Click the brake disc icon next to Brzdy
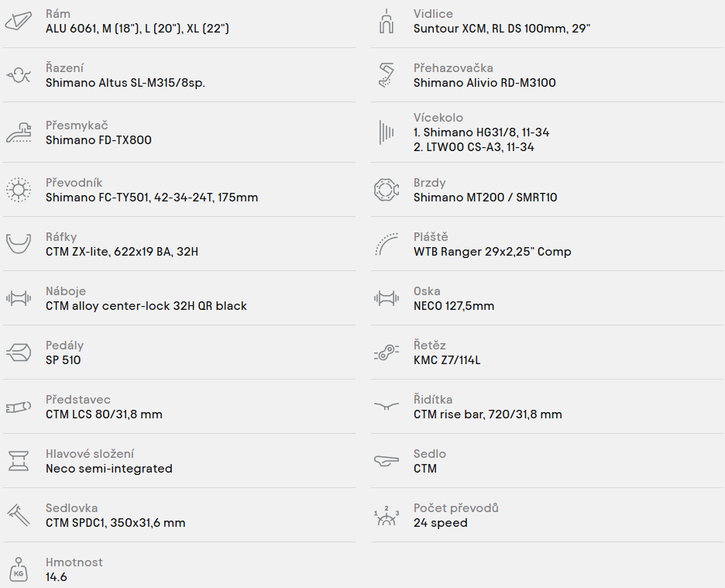Screen dimensions: 725x588 [386, 190]
